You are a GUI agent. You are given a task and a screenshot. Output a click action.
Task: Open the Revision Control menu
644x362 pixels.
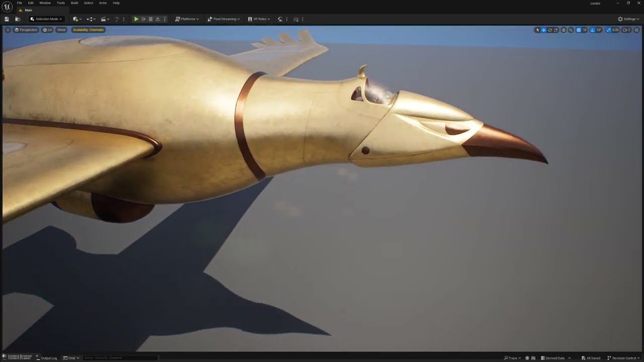point(623,358)
